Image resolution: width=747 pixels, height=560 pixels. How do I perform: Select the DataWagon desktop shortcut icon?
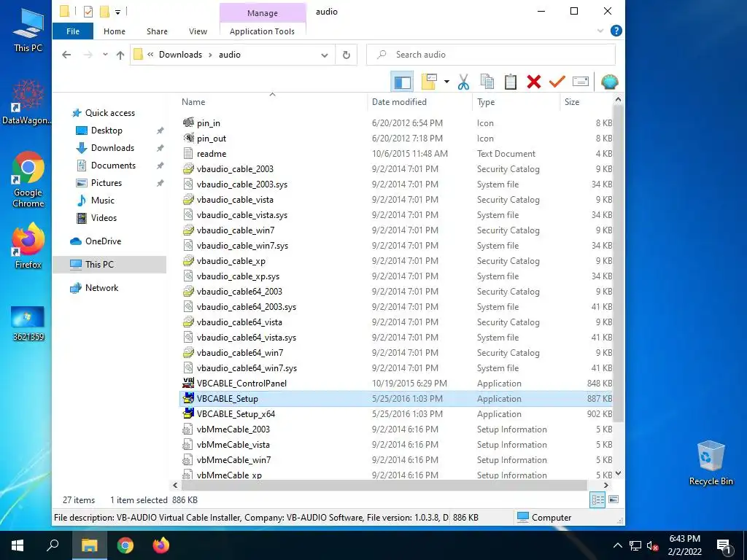[x=28, y=103]
